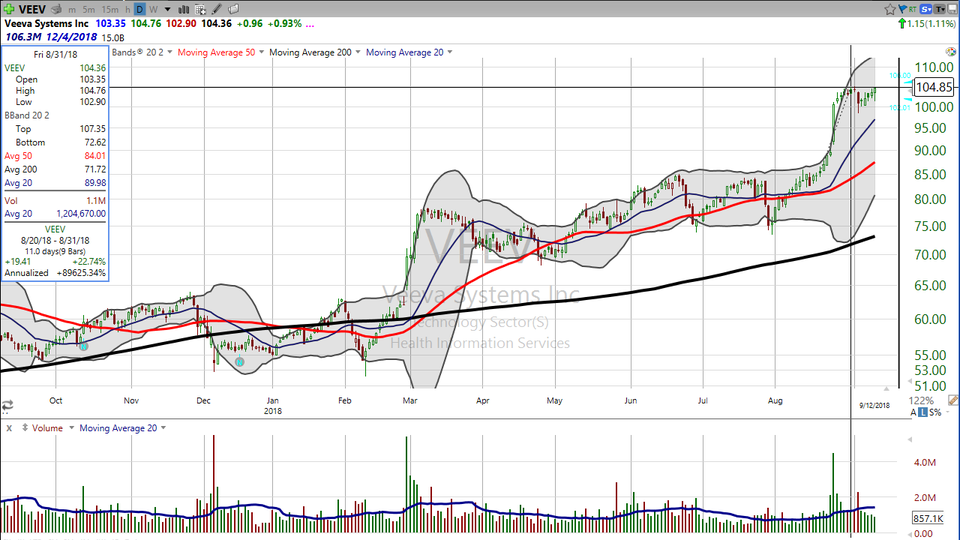Toggle the percent scale S% button
This screenshot has width=960, height=540.
tap(935, 412)
